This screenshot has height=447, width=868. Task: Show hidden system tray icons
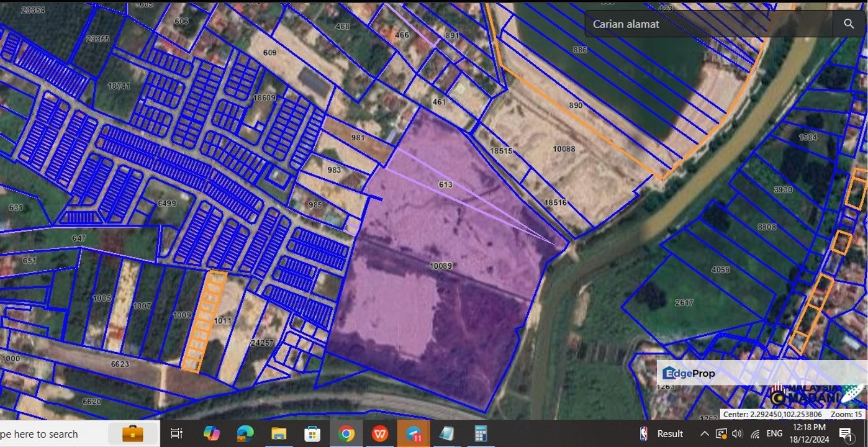704,433
